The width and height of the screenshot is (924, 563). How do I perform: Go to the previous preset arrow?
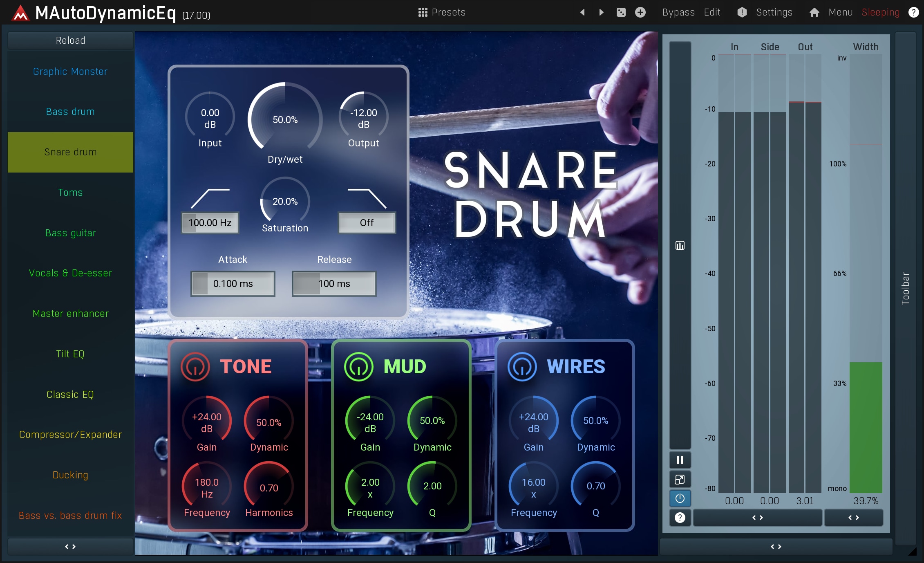click(x=583, y=12)
